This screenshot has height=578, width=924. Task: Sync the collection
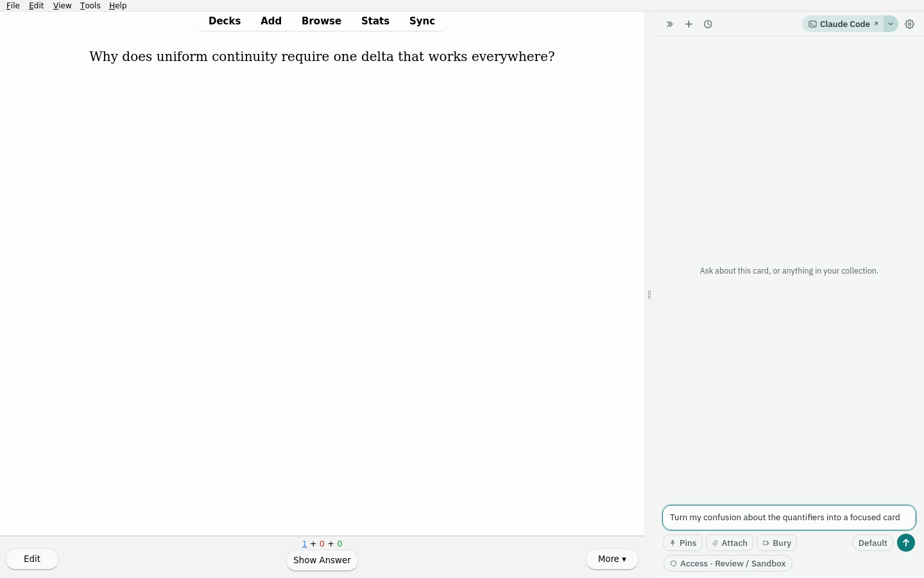pos(422,21)
